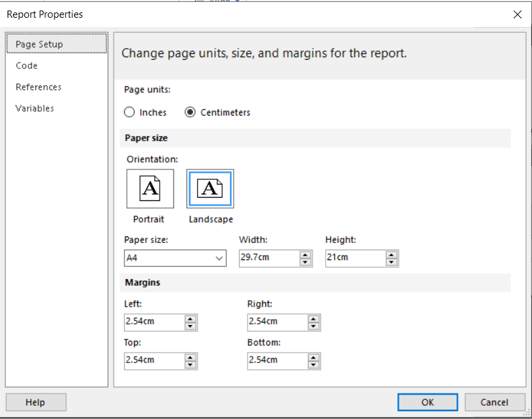
Task: Click the Cancel button
Action: (495, 403)
